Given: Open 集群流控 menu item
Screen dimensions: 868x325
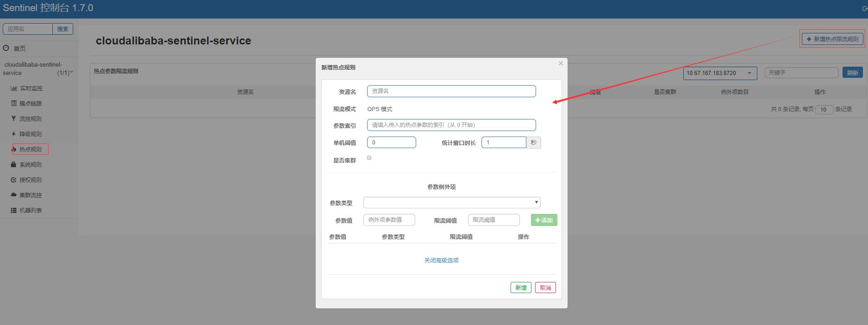Looking at the screenshot, I should click(x=31, y=195).
